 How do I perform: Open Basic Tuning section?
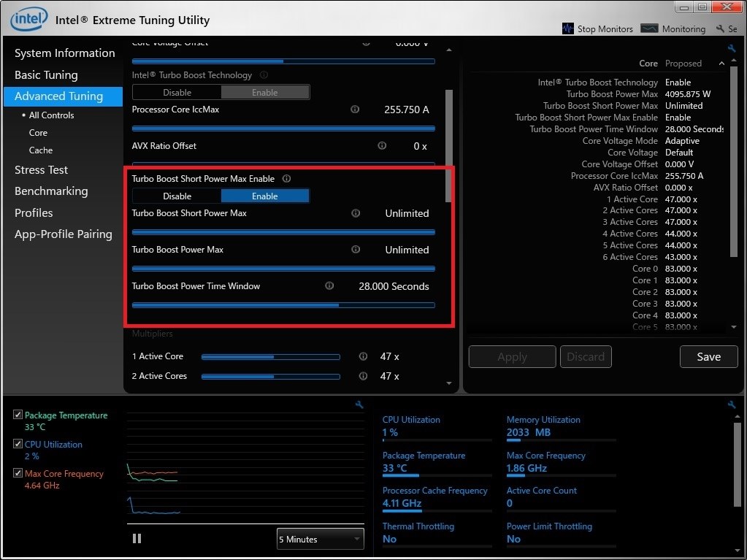(46, 74)
